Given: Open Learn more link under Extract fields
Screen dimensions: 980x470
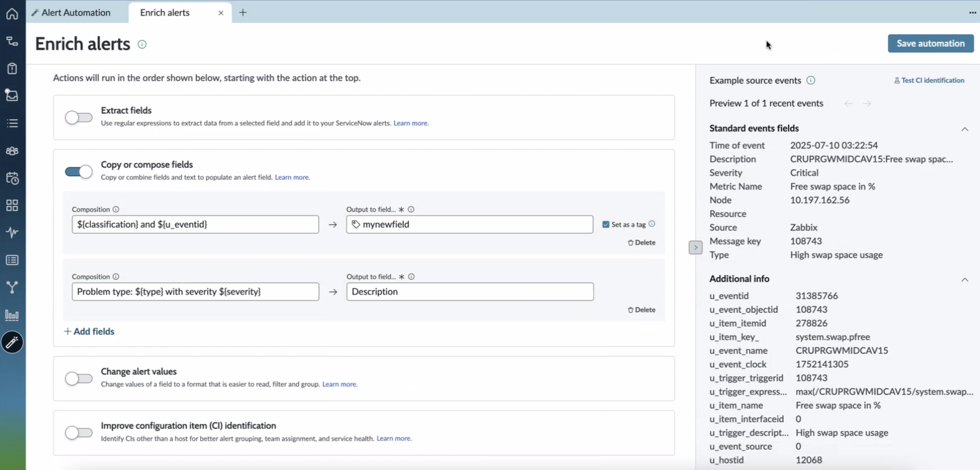Looking at the screenshot, I should click(x=411, y=123).
